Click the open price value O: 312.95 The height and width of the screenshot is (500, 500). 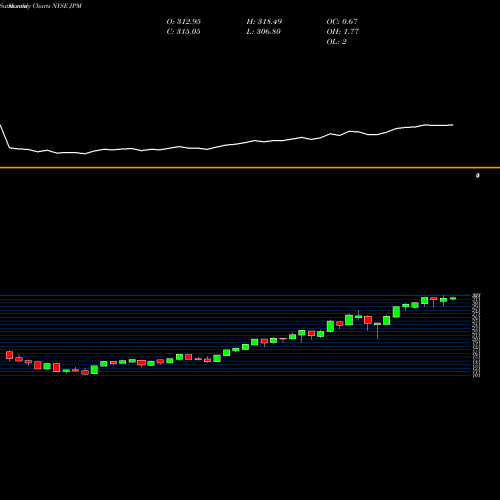(184, 21)
